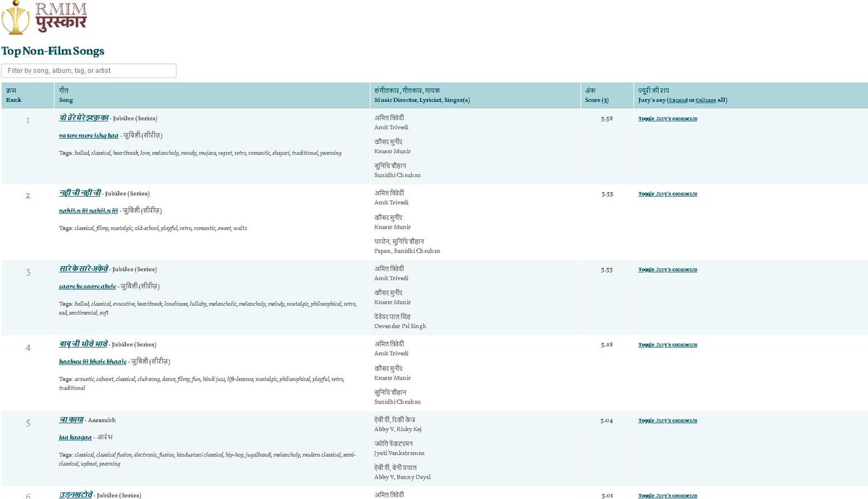868x499 pixels.
Task: Open the Hindi title link of the rank 2 song
Action: point(80,193)
